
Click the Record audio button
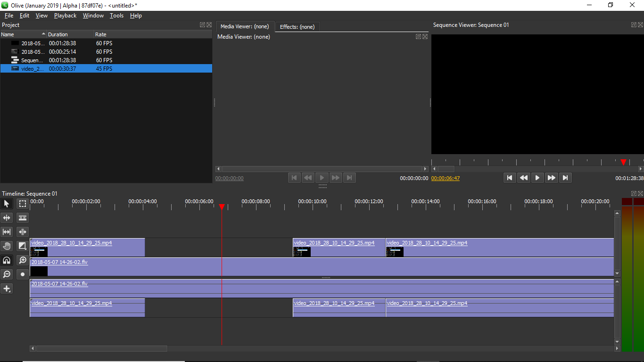click(x=23, y=274)
